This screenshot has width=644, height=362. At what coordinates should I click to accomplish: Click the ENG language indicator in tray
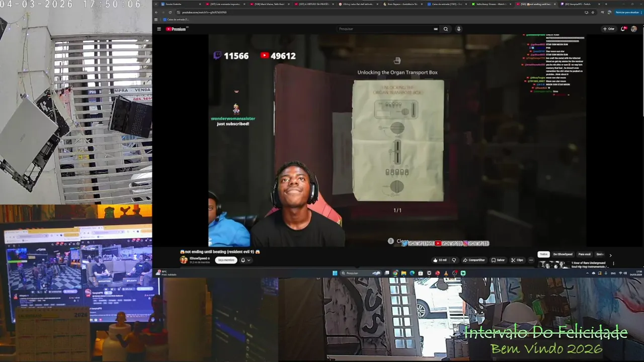613,273
